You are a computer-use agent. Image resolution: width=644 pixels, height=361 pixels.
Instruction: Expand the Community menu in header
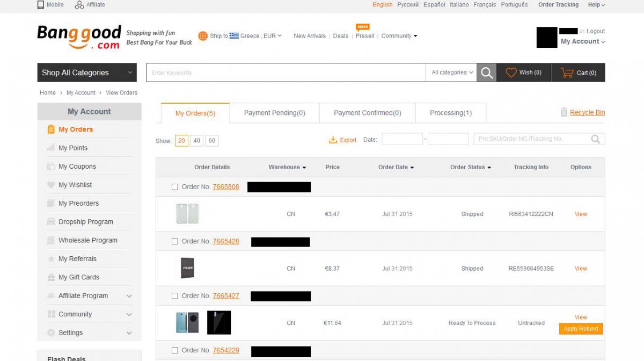click(399, 36)
